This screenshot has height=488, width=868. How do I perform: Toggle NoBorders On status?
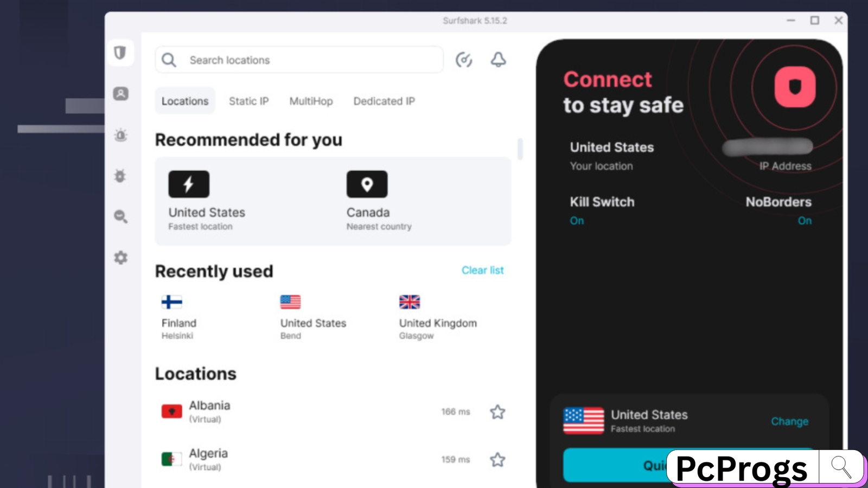pos(805,221)
